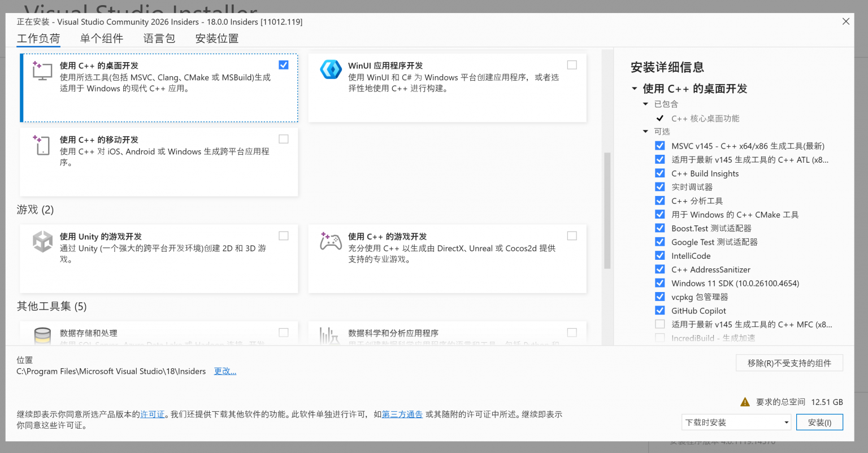Click the 更改... location link
Viewport: 868px width, 453px height.
click(x=225, y=371)
